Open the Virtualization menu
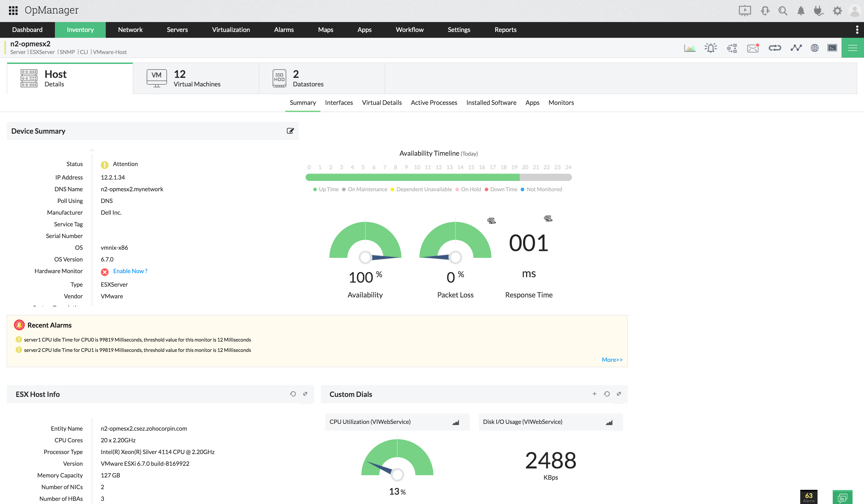The width and height of the screenshot is (864, 504). pos(231,30)
